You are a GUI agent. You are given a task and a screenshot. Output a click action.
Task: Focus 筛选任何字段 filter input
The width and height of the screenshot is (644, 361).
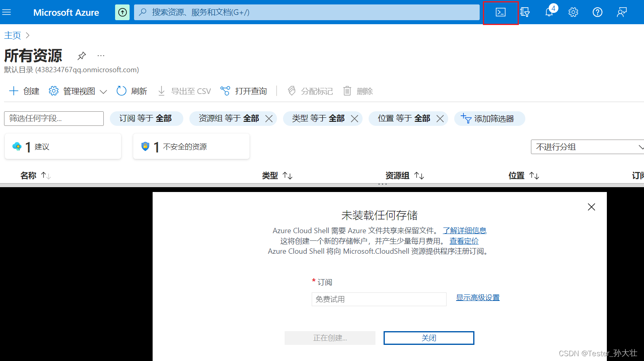point(54,119)
